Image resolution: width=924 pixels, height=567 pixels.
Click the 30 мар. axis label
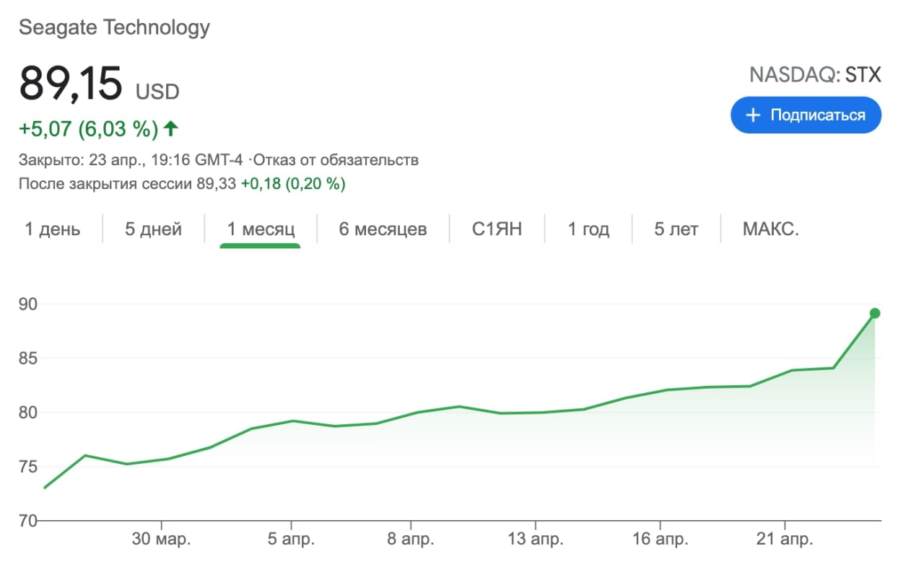[x=162, y=539]
